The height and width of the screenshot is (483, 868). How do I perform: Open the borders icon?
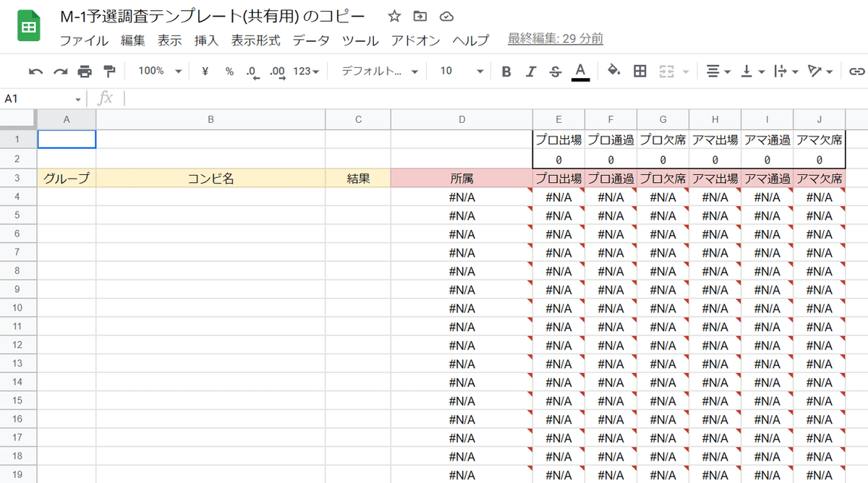[x=641, y=71]
